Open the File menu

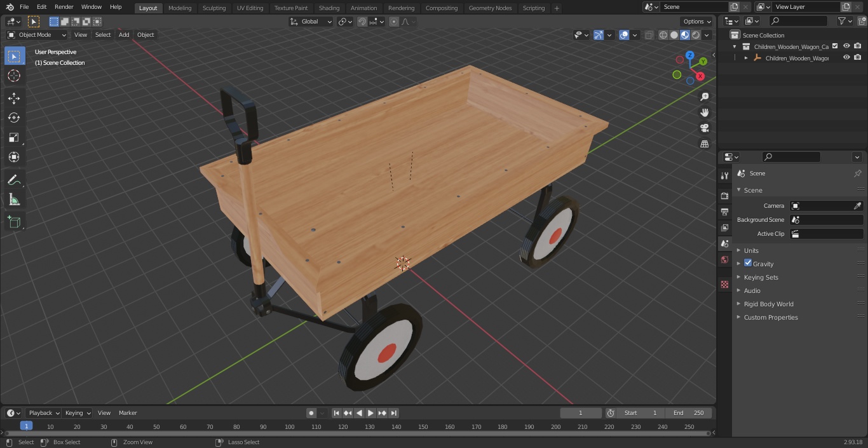click(24, 7)
